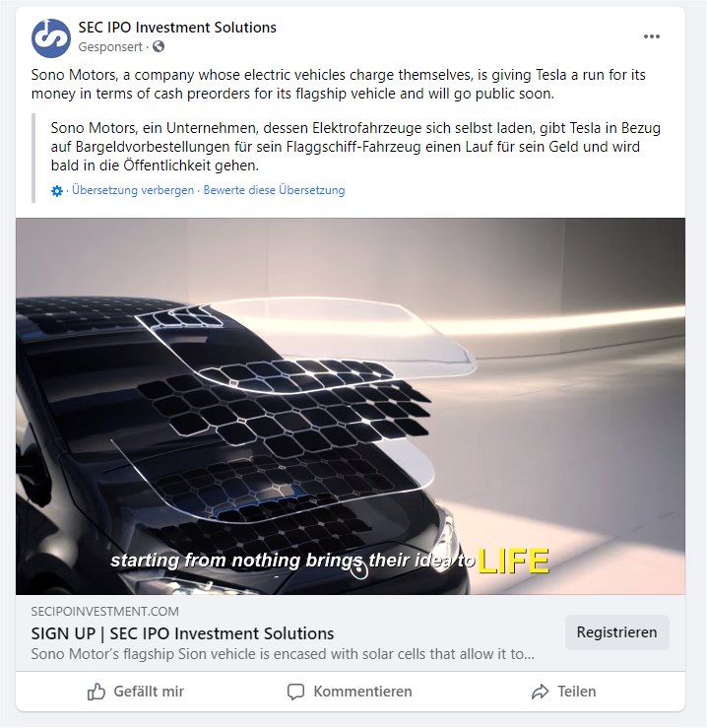The image size is (707, 728).
Task: Click the SECIPOINVESTMENT.COM domain text
Action: (x=105, y=612)
